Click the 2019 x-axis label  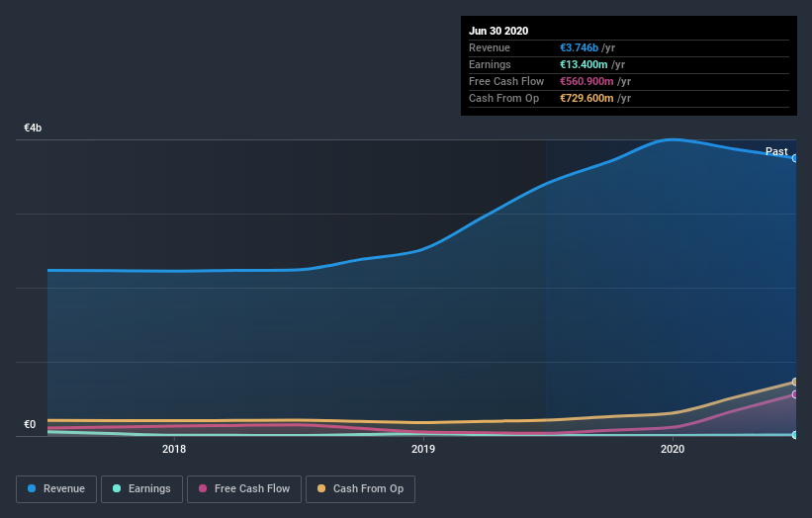(423, 449)
